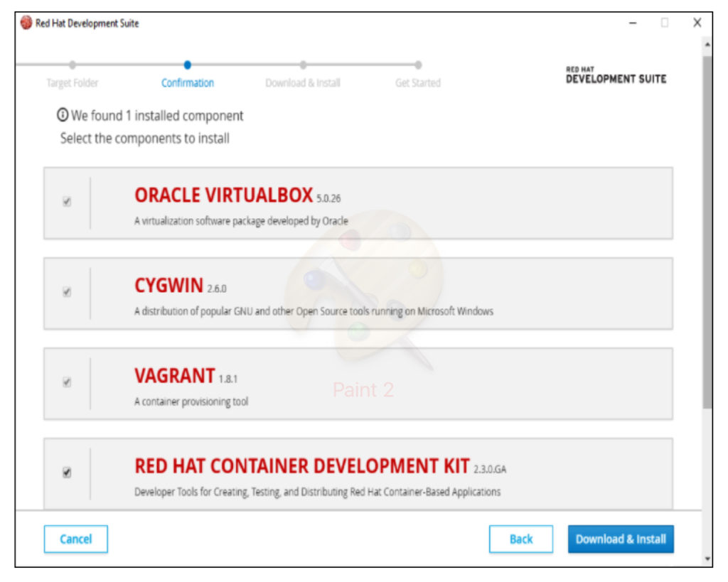The width and height of the screenshot is (728, 582).
Task: Uncheck Red Hat Container Development Kit checkbox
Action: [67, 472]
